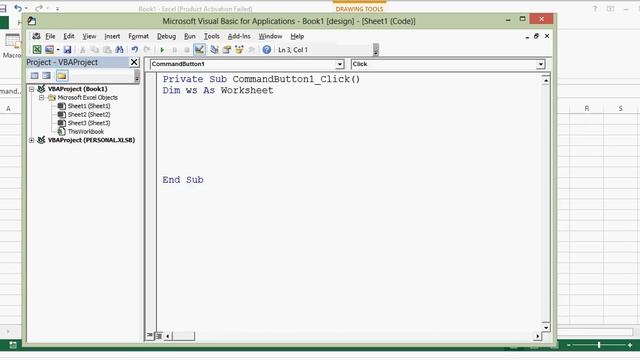Select Sheet3 (Sheet3) in project tree
This screenshot has height=360, width=640.
point(89,123)
